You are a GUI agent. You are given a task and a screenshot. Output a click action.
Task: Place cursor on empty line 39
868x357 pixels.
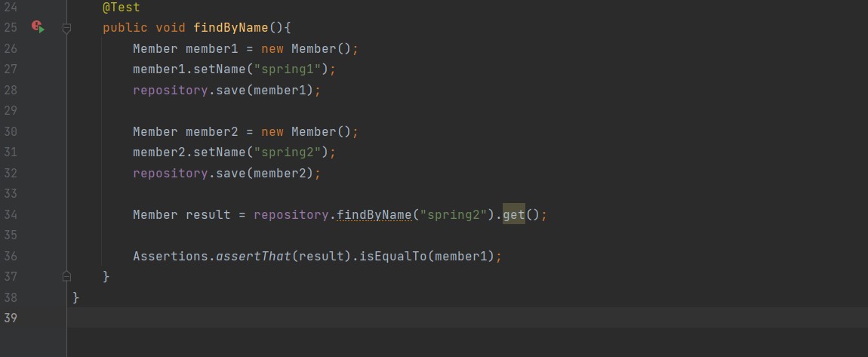pyautogui.click(x=467, y=318)
